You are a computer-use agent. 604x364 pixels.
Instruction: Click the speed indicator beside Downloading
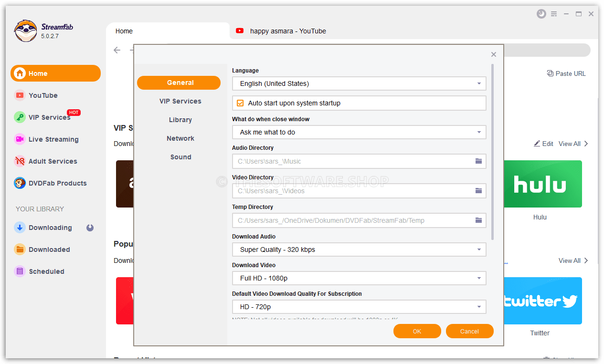pyautogui.click(x=90, y=228)
